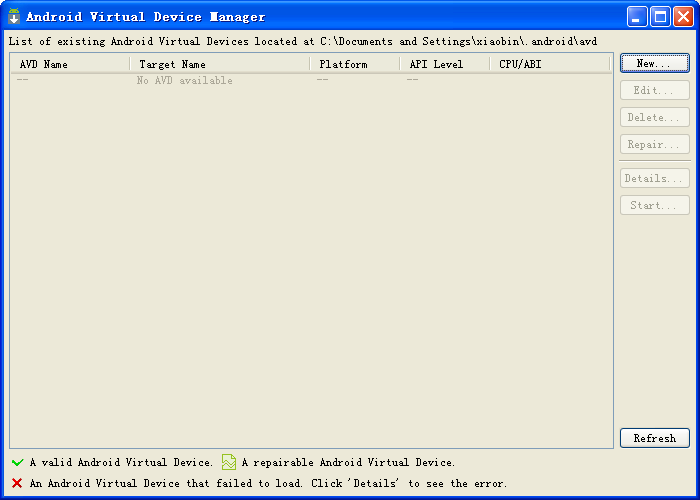Sort by Target Name column header
Image resolution: width=700 pixels, height=500 pixels.
point(220,64)
